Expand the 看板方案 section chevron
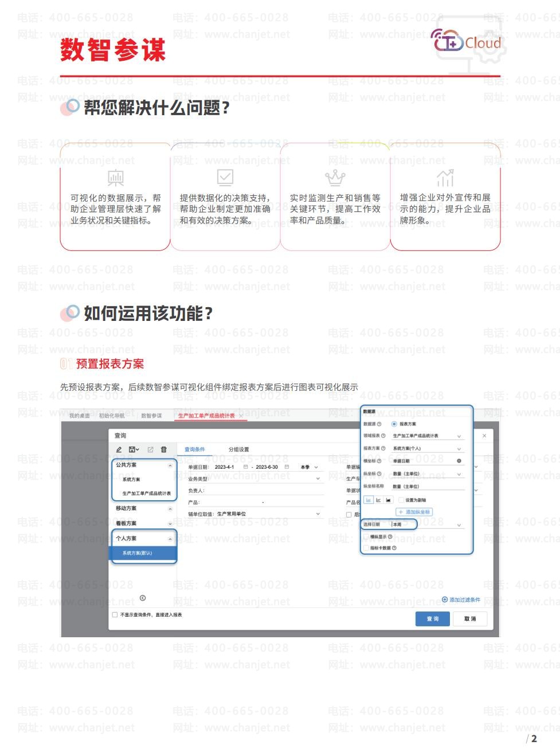560x749 pixels. (x=170, y=524)
